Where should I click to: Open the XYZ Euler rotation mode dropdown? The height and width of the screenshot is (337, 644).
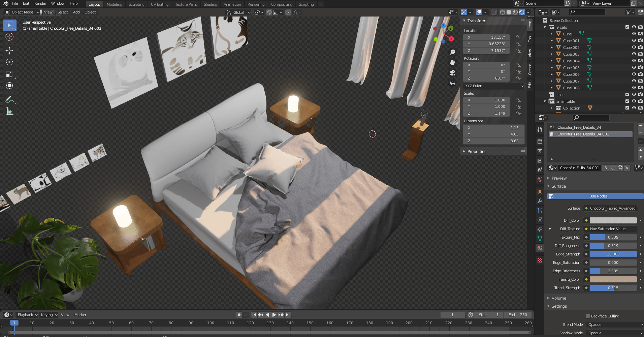point(493,86)
